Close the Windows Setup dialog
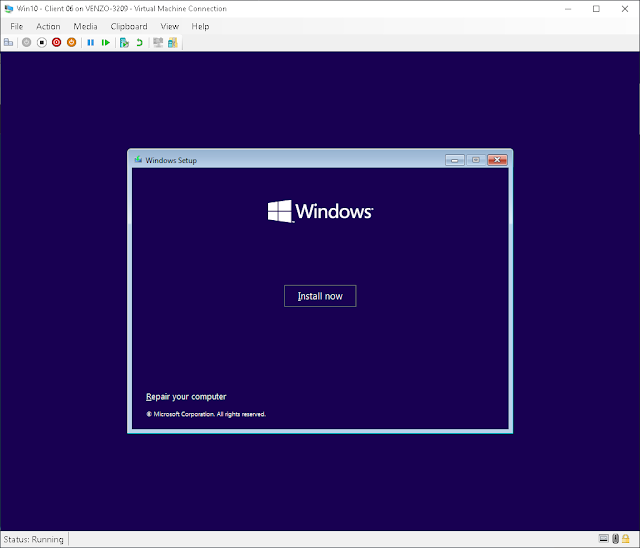 [497, 160]
